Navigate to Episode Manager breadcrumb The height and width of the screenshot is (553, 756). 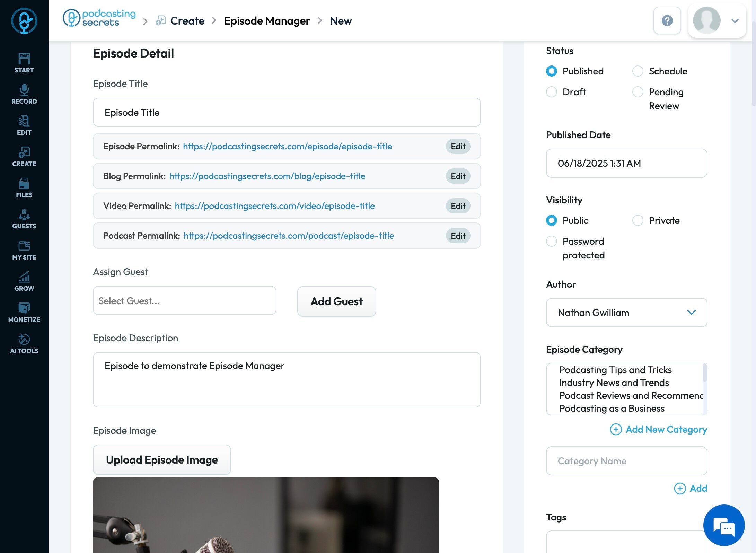[267, 21]
